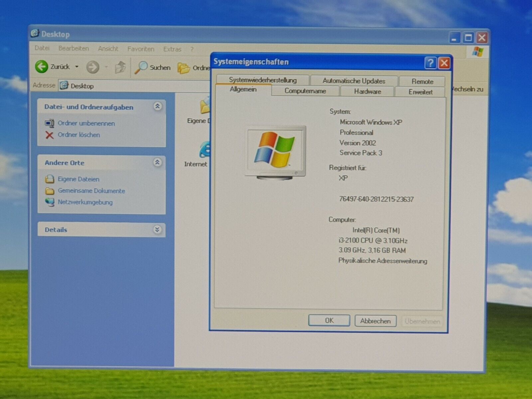
Task: Close the Systemeigenschaften dialog with red X
Action: [444, 63]
